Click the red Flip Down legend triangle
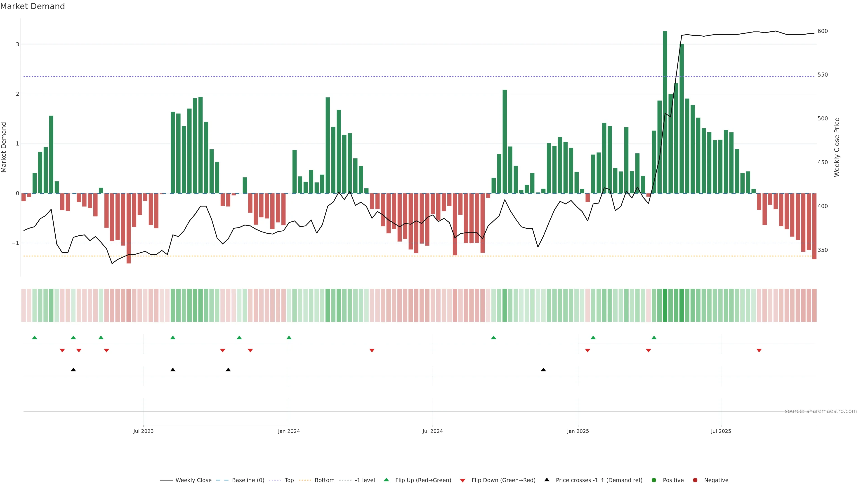Screen dimensions: 868x488 click(x=463, y=481)
